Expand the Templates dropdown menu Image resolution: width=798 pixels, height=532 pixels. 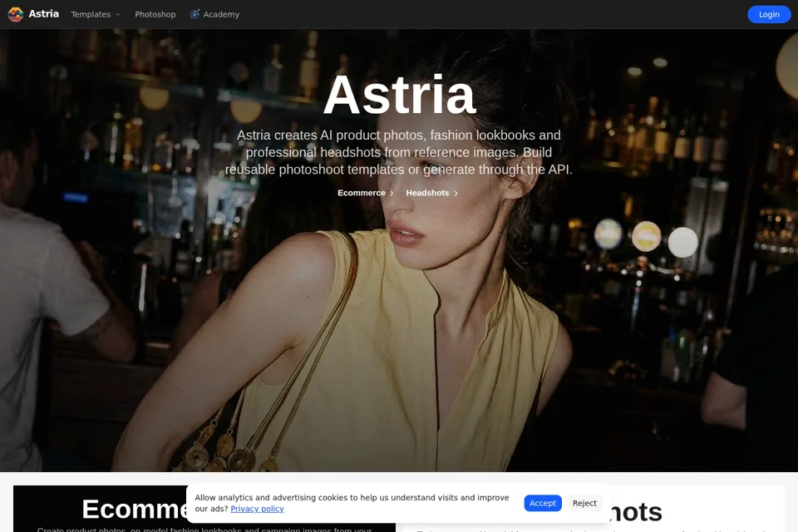pos(96,14)
